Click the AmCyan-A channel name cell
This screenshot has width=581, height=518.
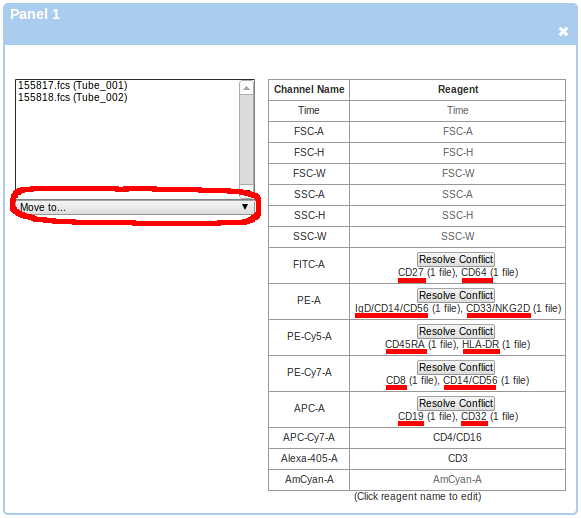click(x=309, y=479)
